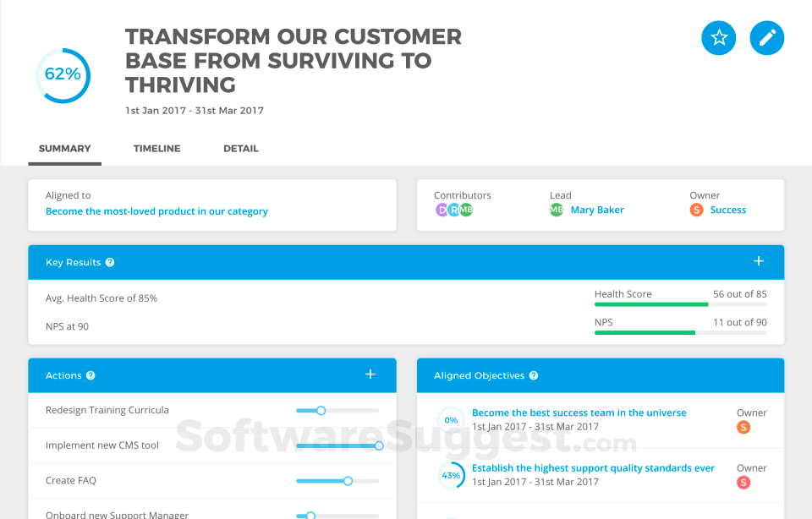
Task: Click the Actions help question icon
Action: coord(91,376)
